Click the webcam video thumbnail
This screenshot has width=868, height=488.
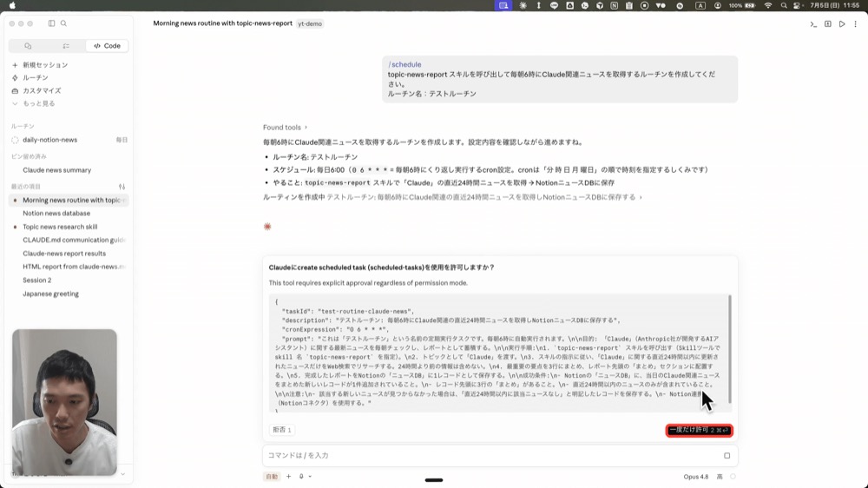(x=64, y=402)
